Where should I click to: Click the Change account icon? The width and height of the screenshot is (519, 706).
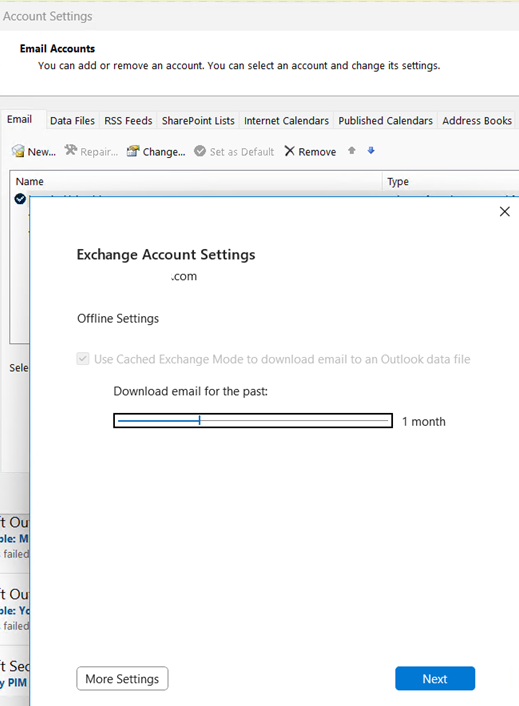pyautogui.click(x=133, y=151)
